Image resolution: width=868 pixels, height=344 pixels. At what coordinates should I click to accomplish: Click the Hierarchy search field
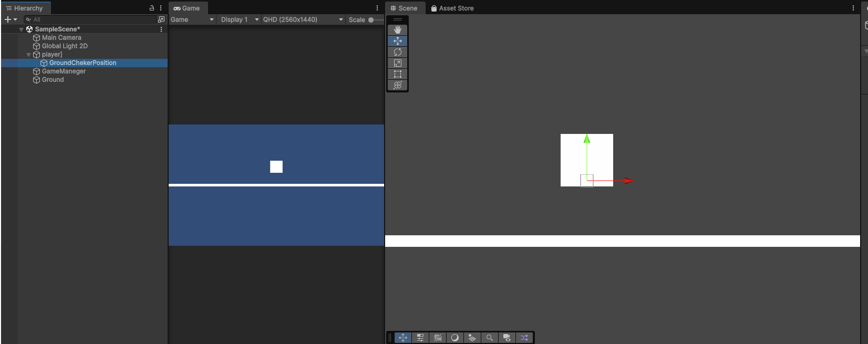pyautogui.click(x=89, y=19)
